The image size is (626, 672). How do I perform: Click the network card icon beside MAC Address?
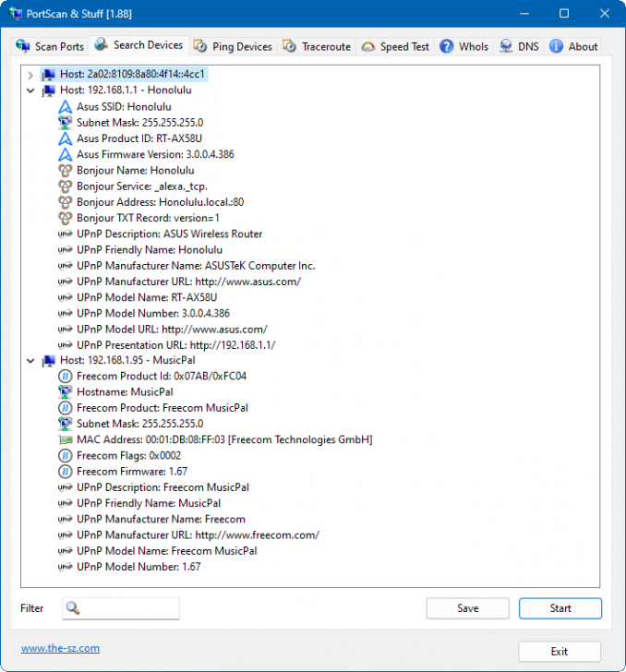point(65,439)
